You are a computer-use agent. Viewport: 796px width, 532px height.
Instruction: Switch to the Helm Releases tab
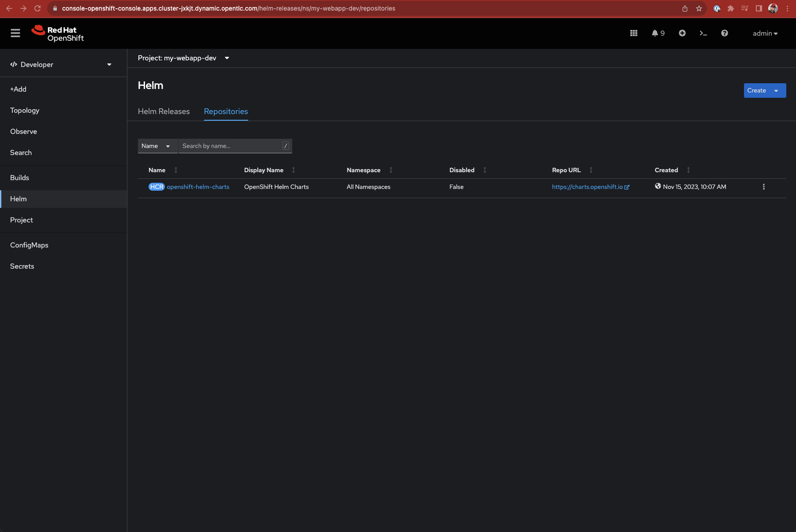coord(164,111)
